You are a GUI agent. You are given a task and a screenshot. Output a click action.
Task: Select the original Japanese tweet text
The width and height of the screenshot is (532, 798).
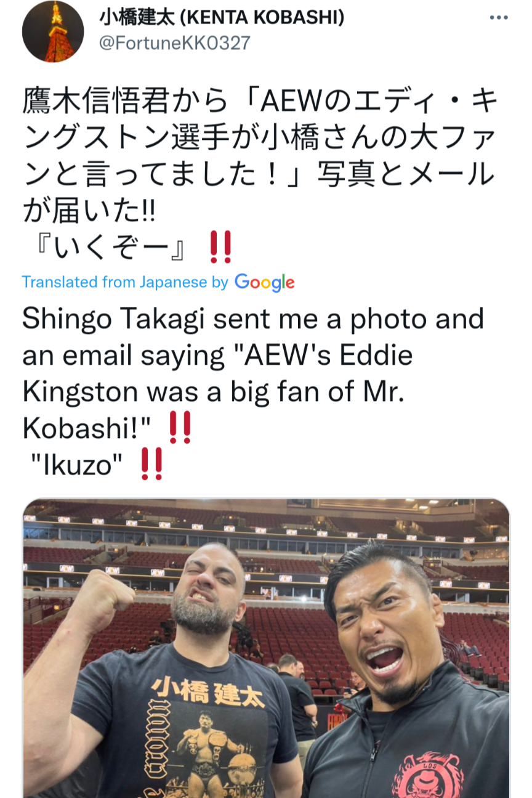(259, 174)
